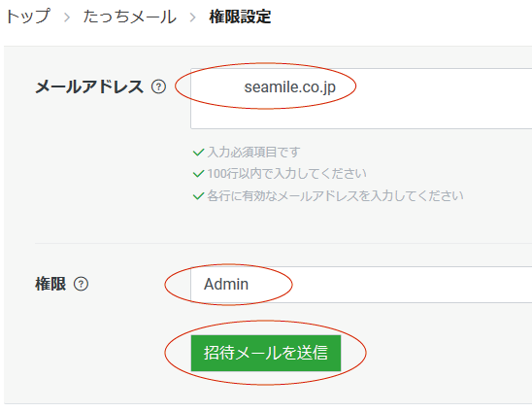The height and width of the screenshot is (412, 532).
Task: Select the 100行以内で入力してください validation message
Action: pyautogui.click(x=286, y=174)
